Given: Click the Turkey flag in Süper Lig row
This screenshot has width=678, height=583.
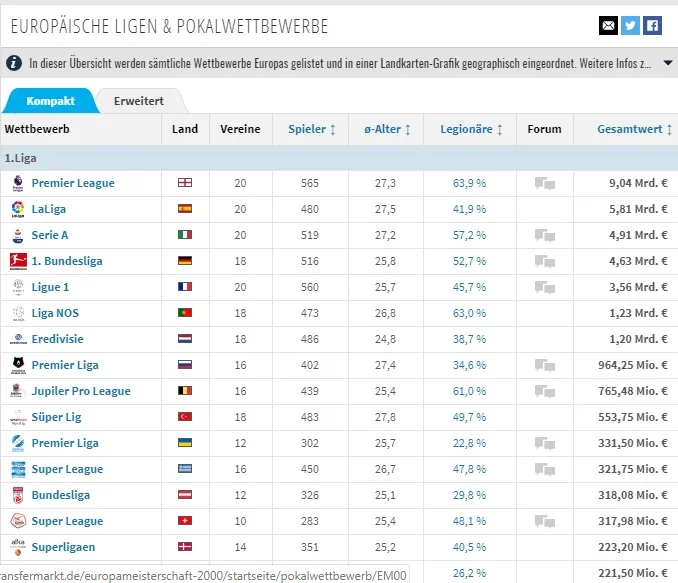Looking at the screenshot, I should (x=184, y=417).
